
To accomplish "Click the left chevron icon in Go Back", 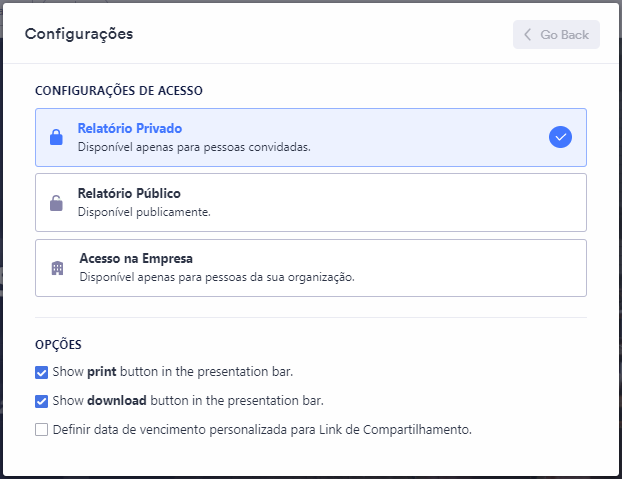I will pyautogui.click(x=528, y=35).
